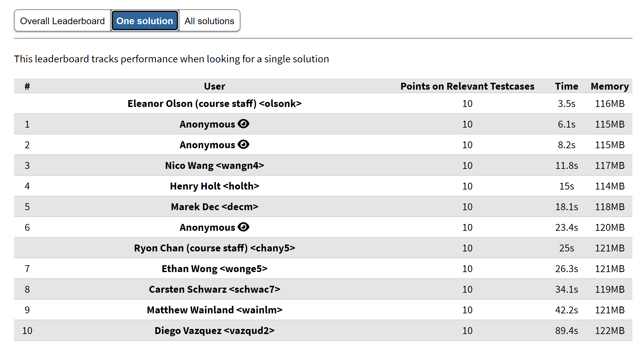Image resolution: width=644 pixels, height=342 pixels.
Task: Select Carsten Schwarz <schwac7> entry
Action: click(214, 289)
